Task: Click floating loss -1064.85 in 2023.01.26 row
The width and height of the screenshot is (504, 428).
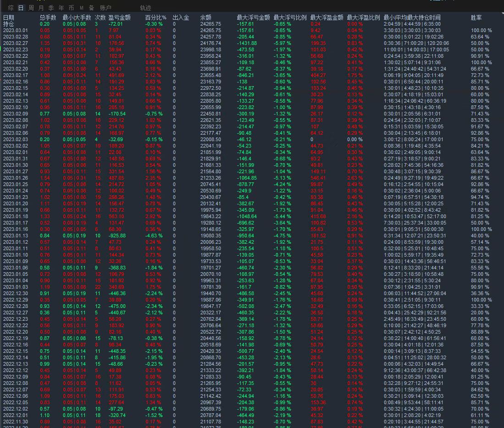Action: click(247, 178)
